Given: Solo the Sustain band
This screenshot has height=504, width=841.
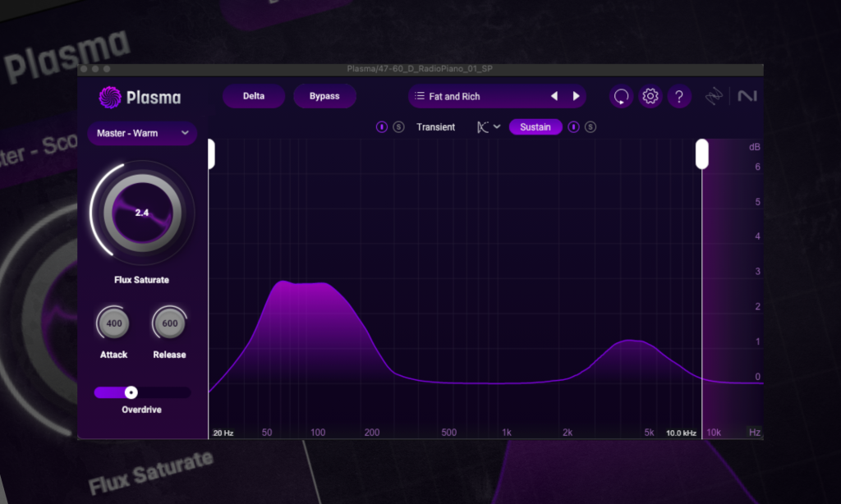Looking at the screenshot, I should (x=590, y=127).
